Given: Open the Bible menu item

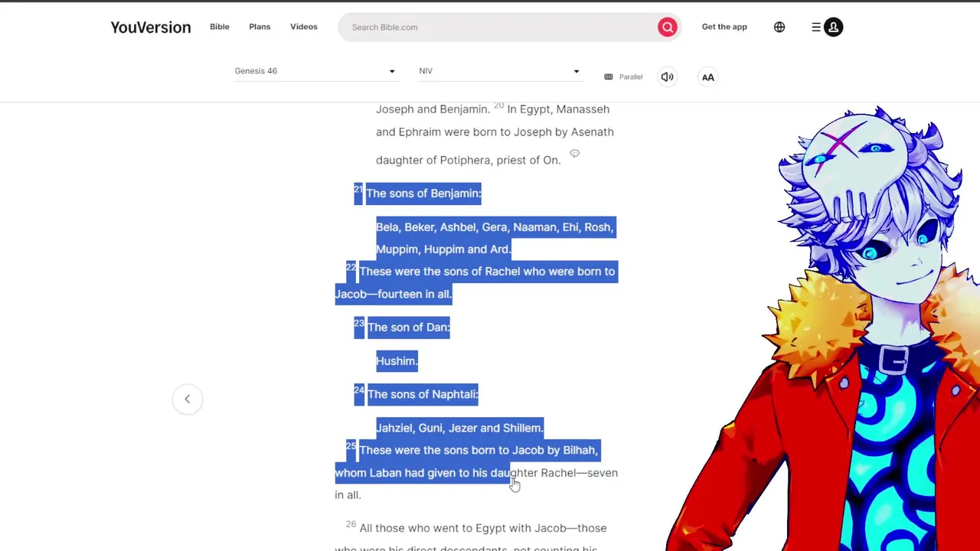Looking at the screenshot, I should coord(220,27).
